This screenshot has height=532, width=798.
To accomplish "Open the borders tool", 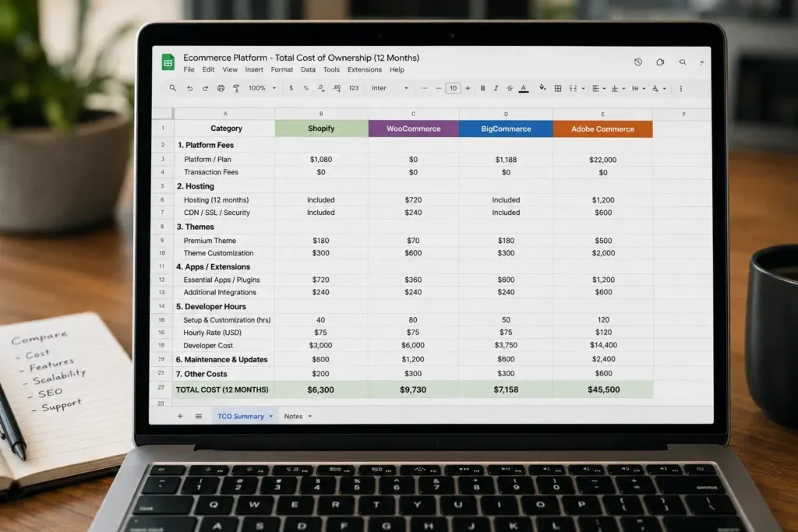I will click(x=558, y=89).
